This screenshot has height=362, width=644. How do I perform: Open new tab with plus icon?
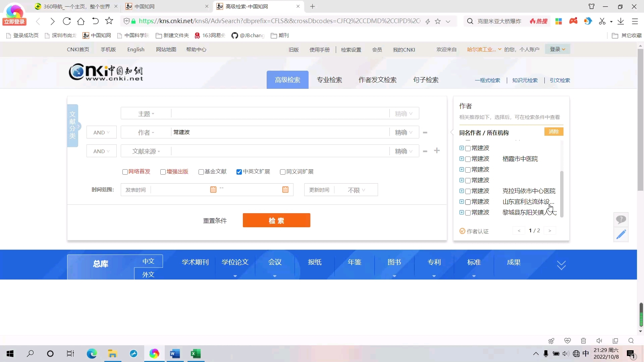[312, 6]
